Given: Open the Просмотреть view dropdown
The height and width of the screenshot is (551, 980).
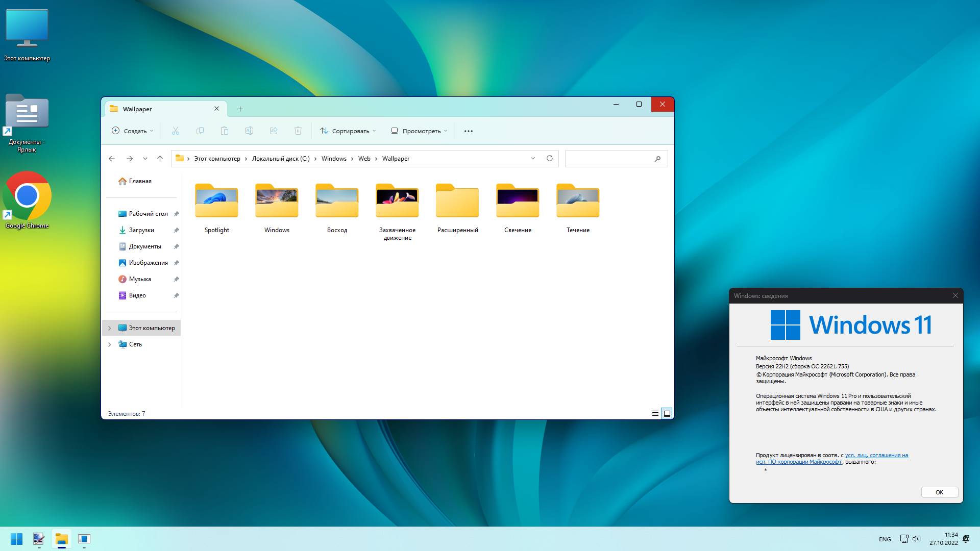Looking at the screenshot, I should pos(419,131).
